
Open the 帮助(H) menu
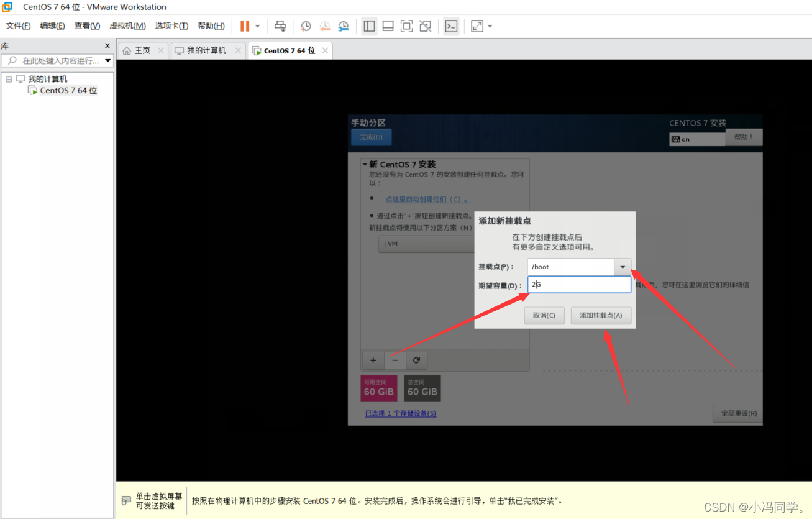point(211,25)
